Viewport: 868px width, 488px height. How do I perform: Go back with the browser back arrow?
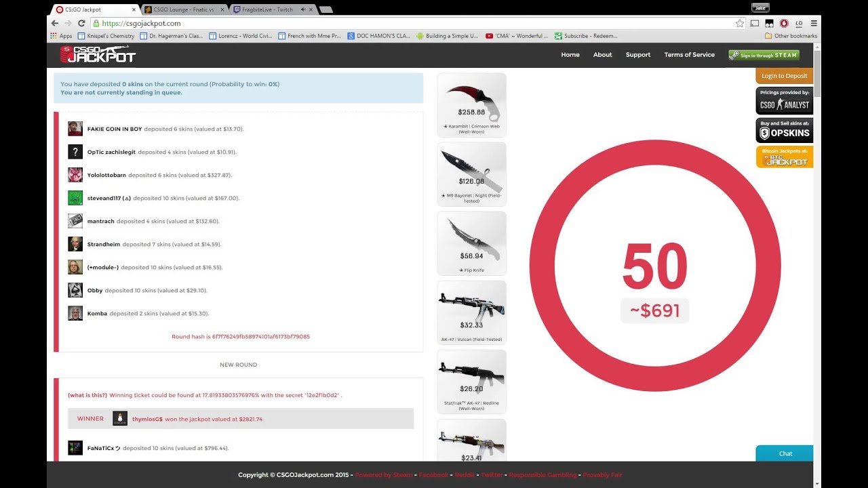55,23
